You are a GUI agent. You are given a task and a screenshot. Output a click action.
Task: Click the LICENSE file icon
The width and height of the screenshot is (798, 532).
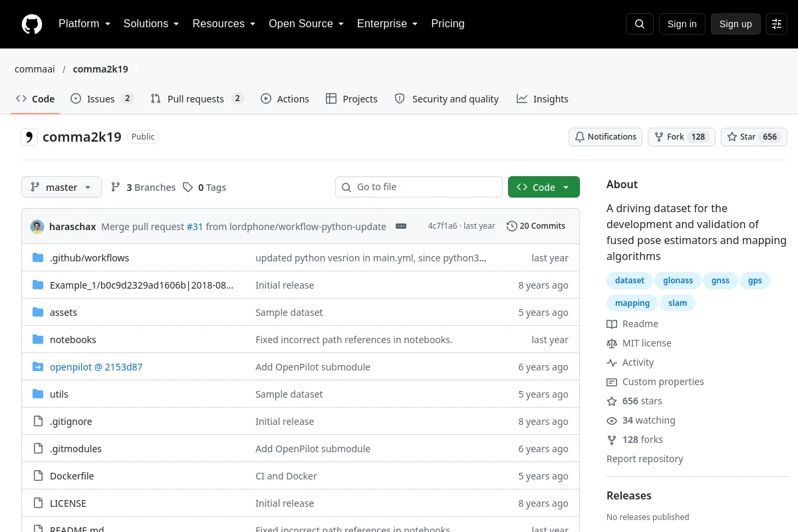coord(38,503)
